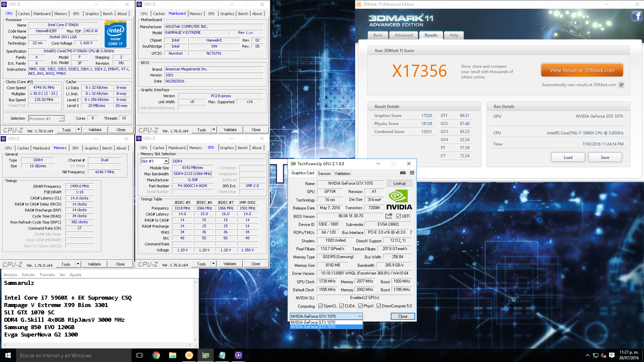The image size is (644, 362).
Task: Open Task View from the taskbar
Action: pyautogui.click(x=140, y=355)
